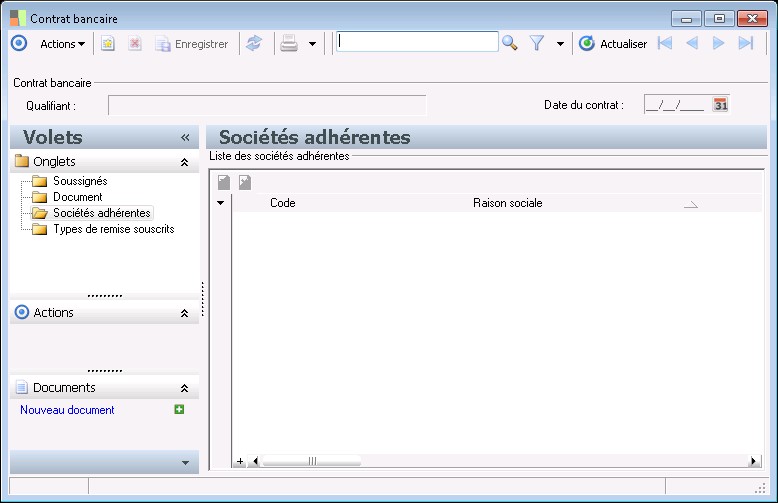The height and width of the screenshot is (503, 778).
Task: Add a row with the plus button
Action: click(240, 461)
